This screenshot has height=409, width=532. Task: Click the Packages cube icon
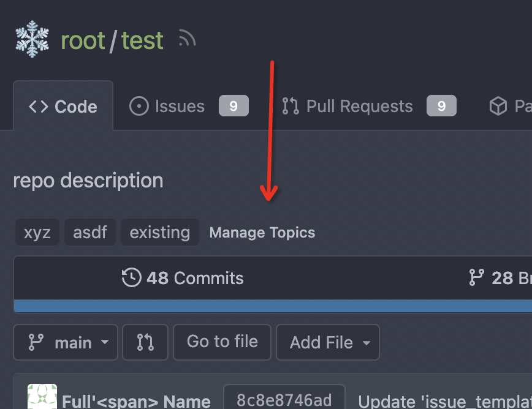click(x=498, y=106)
